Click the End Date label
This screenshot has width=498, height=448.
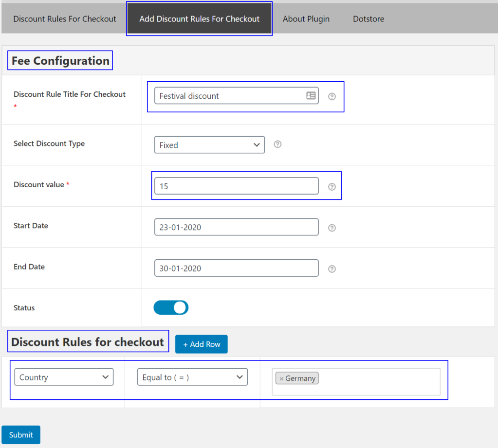(29, 267)
